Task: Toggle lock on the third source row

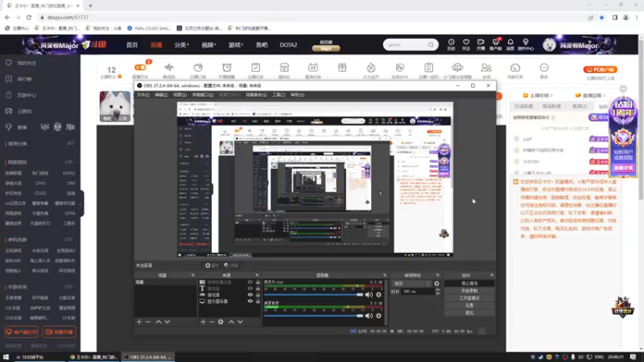Action: (258, 294)
